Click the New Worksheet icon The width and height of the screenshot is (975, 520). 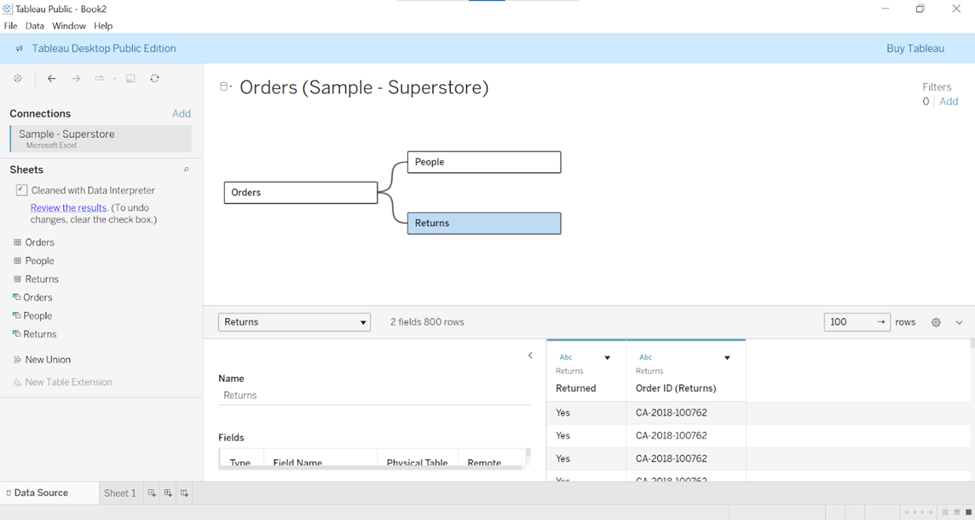click(x=152, y=493)
